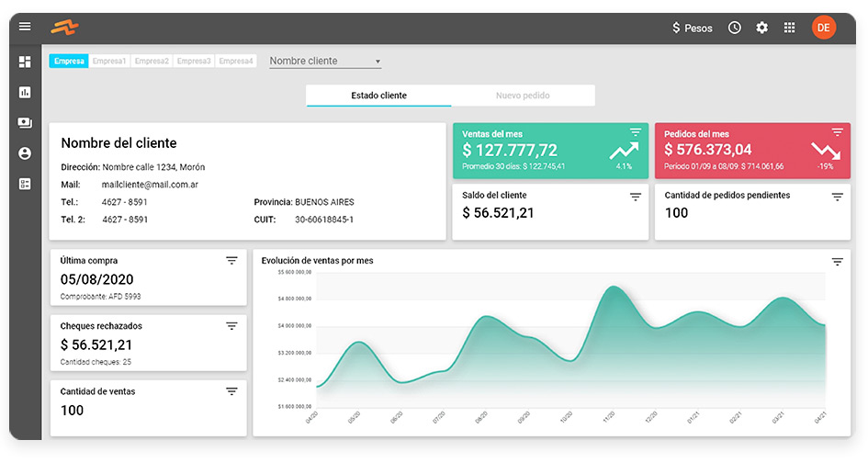
Task: Filter the Pedidos del mes card
Action: [x=837, y=132]
